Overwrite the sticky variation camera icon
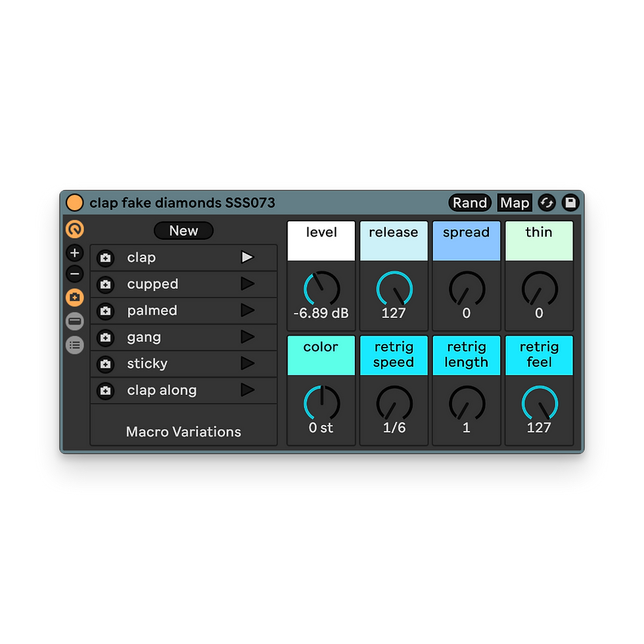The width and height of the screenshot is (644, 644). point(106,364)
